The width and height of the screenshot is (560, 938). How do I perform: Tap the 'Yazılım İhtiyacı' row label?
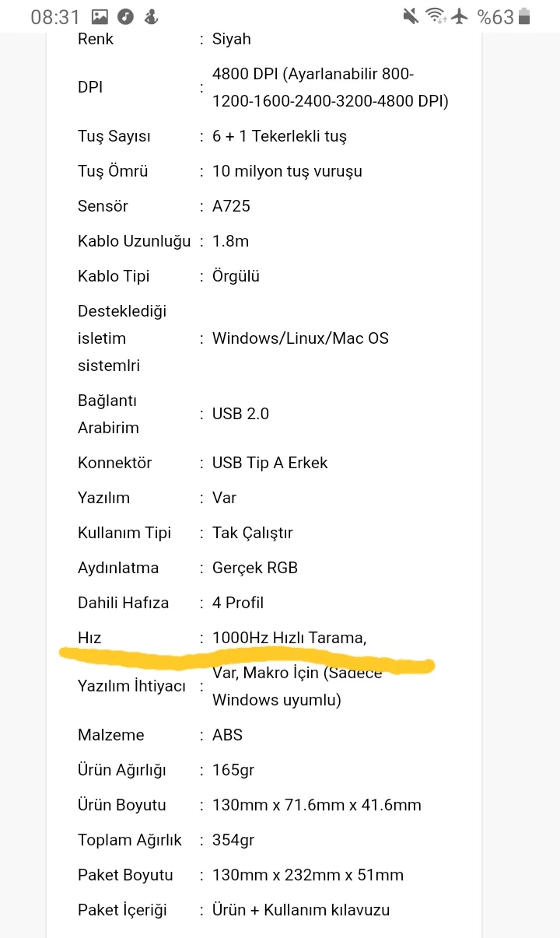point(132,686)
